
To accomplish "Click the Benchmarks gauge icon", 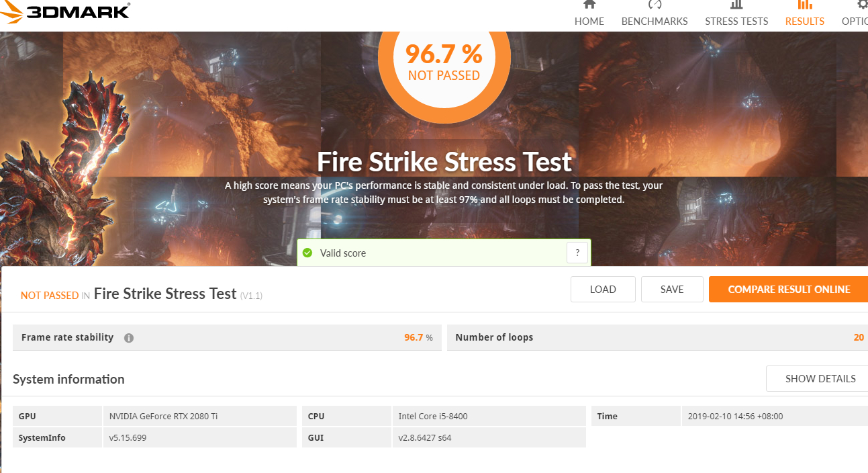I will tap(655, 4).
